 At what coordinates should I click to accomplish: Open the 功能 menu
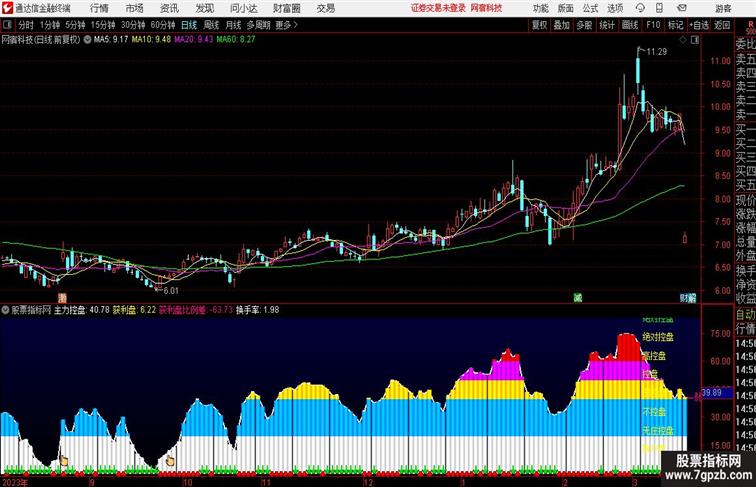(540, 8)
